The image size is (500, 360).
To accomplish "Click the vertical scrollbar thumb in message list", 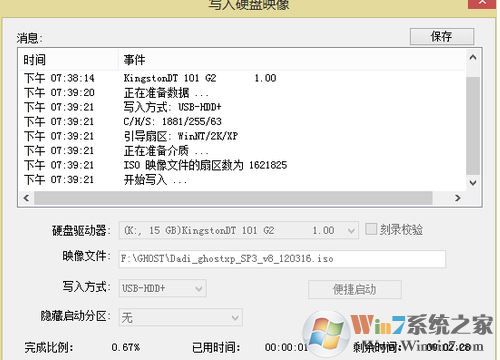I will (473, 126).
